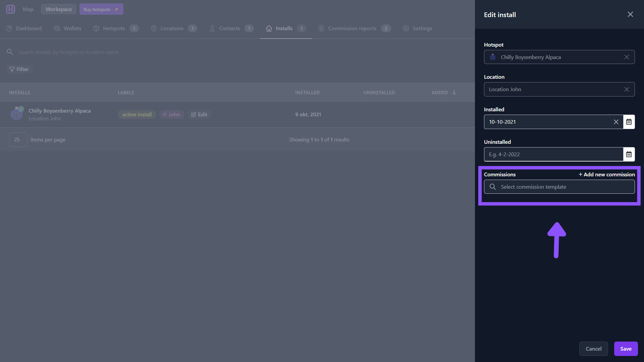Clear the Installed date value

(x=616, y=122)
